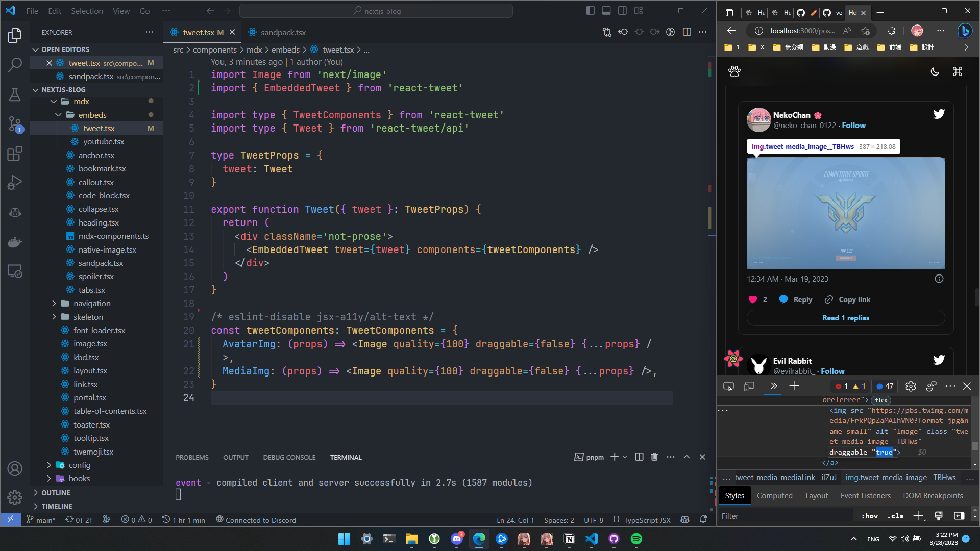Toggle the :hov pseudo-class panel
The image size is (980, 551).
coord(869,516)
